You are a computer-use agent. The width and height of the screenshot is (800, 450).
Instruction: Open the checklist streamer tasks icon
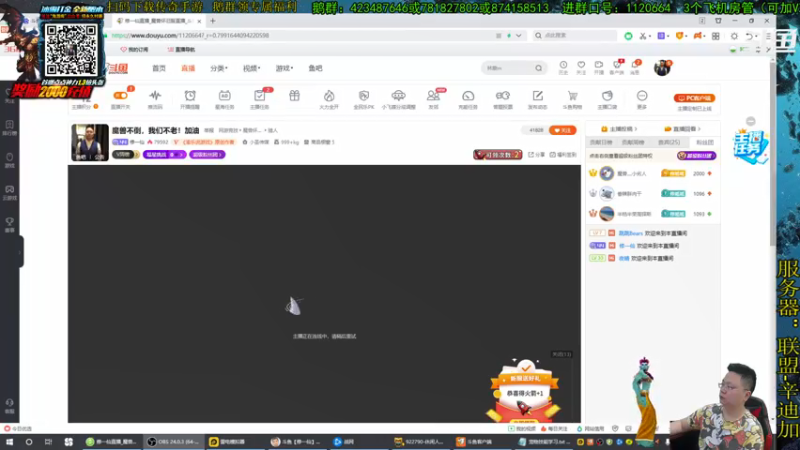(x=259, y=96)
